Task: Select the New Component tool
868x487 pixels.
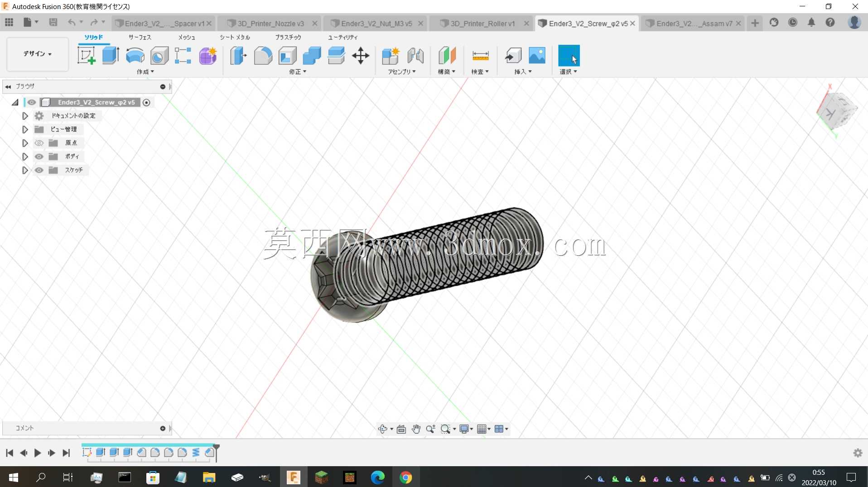Action: 391,56
